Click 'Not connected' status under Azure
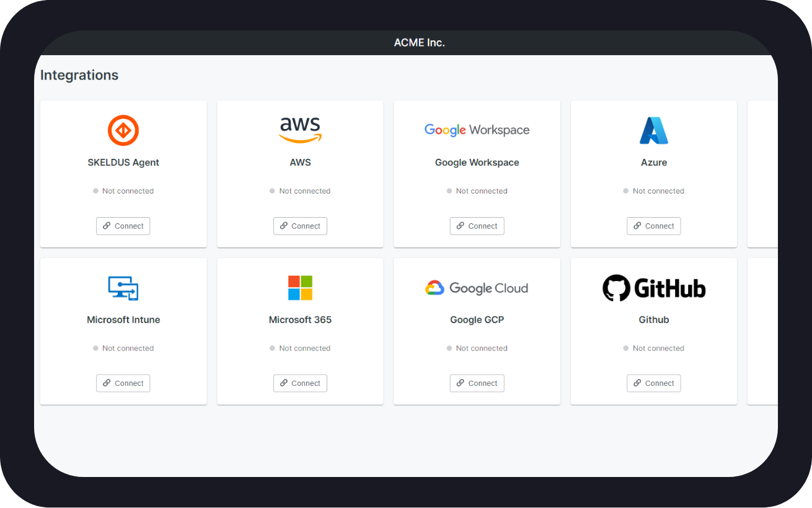Viewport: 812px width, 508px height. (x=654, y=191)
